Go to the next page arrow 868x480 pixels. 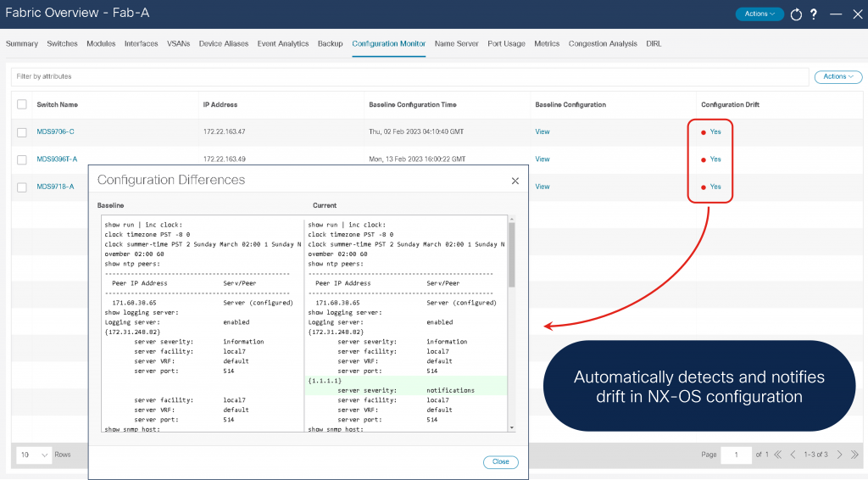pyautogui.click(x=839, y=455)
